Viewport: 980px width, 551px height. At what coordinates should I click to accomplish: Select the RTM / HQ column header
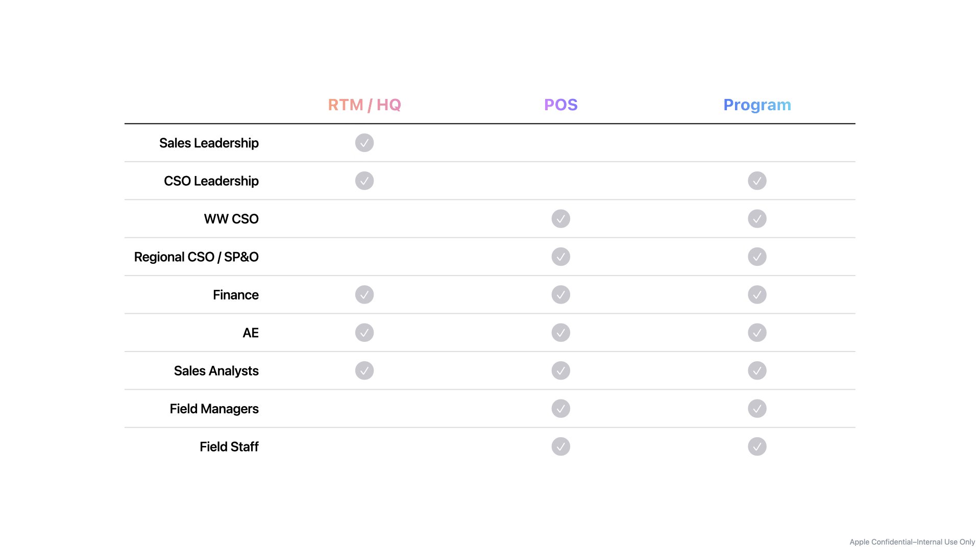tap(364, 105)
